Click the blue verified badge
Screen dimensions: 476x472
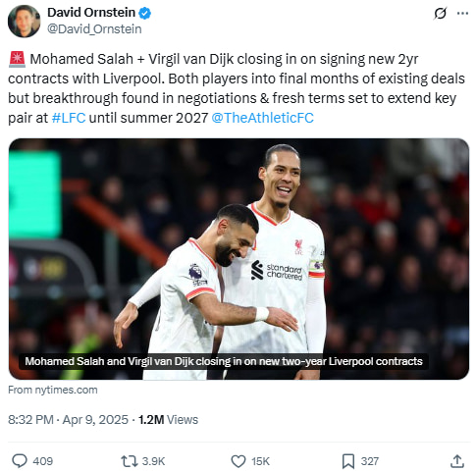pyautogui.click(x=144, y=13)
